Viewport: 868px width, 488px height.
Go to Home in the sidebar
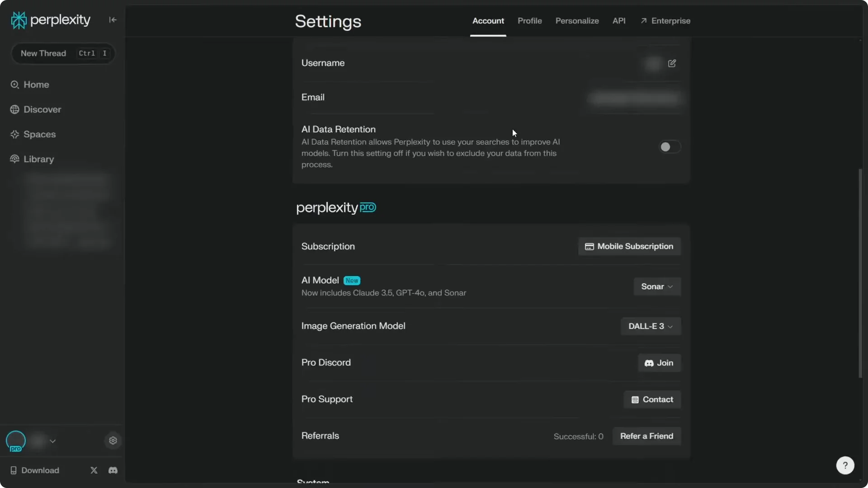coord(36,84)
